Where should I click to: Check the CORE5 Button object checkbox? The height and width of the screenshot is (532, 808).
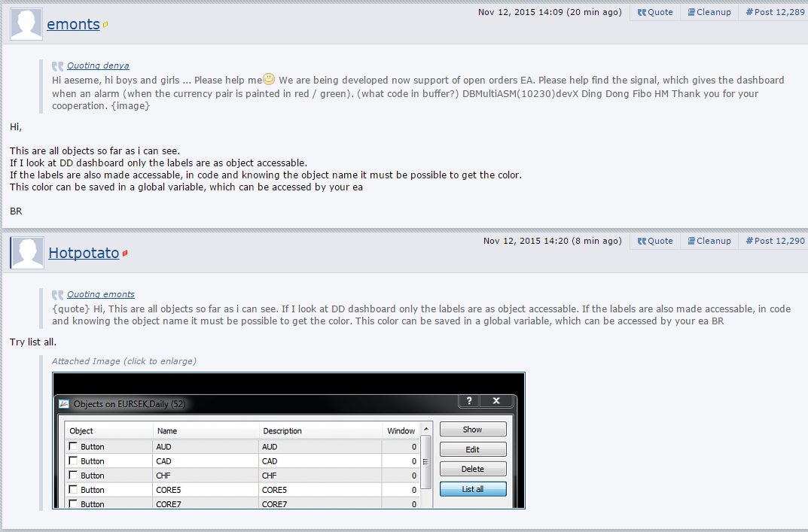coord(72,489)
